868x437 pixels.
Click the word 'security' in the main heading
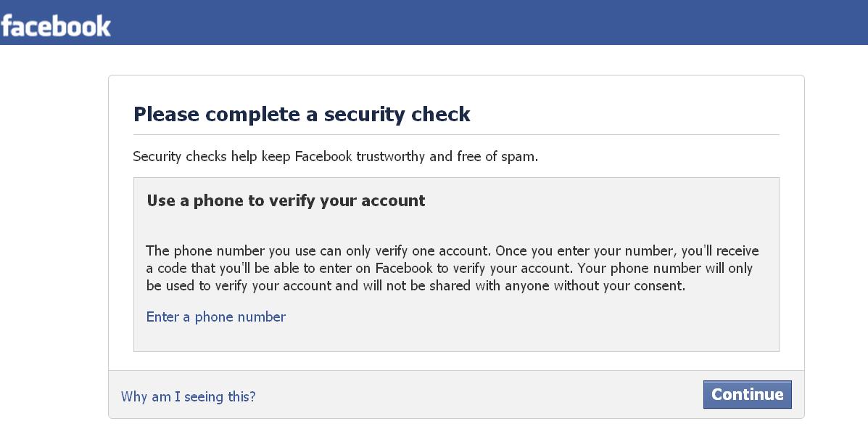[x=357, y=115]
